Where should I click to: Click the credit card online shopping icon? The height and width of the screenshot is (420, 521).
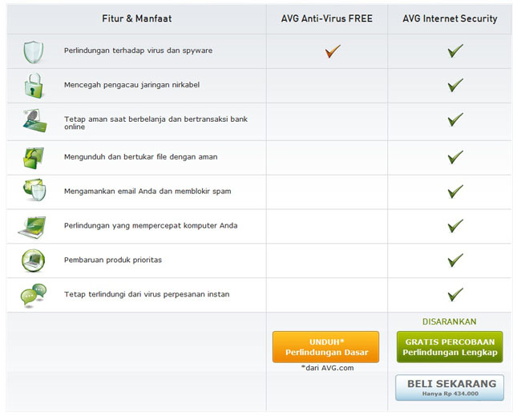click(33, 121)
